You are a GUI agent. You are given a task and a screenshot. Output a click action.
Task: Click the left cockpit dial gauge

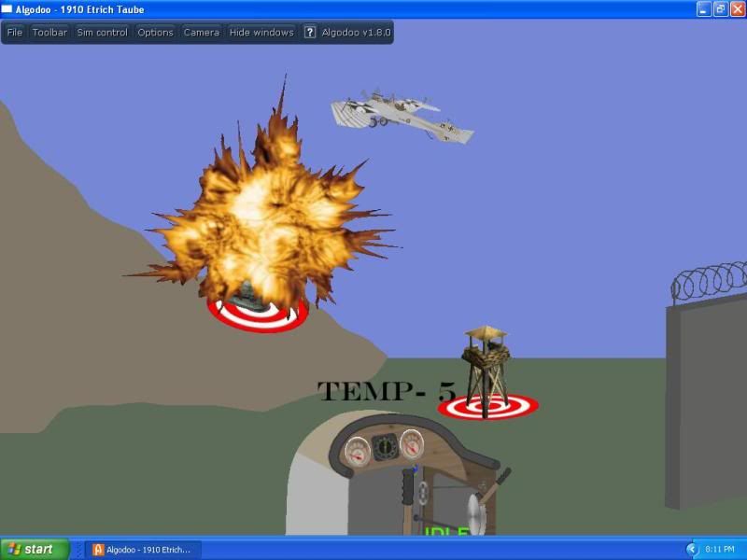(x=356, y=453)
